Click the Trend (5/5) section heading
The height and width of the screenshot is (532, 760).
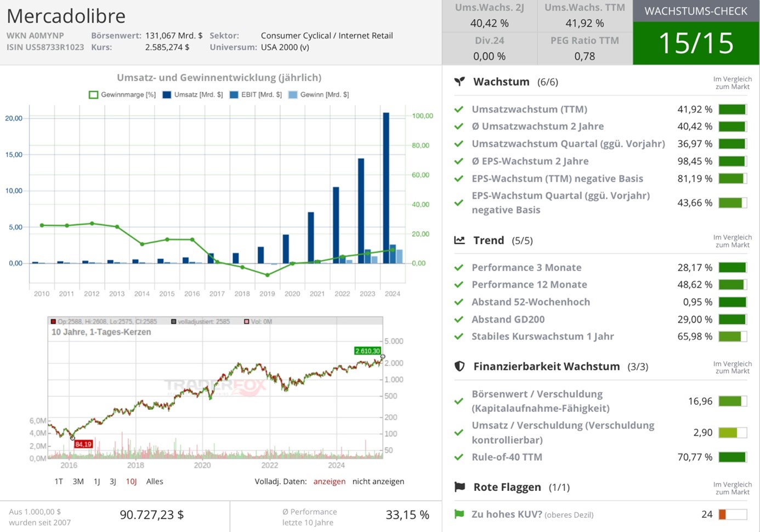click(503, 240)
